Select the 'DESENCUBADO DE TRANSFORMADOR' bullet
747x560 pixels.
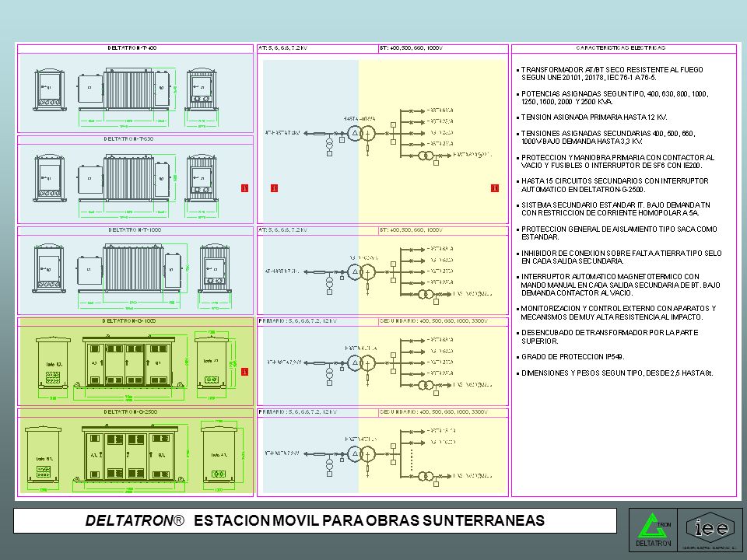[x=608, y=337]
